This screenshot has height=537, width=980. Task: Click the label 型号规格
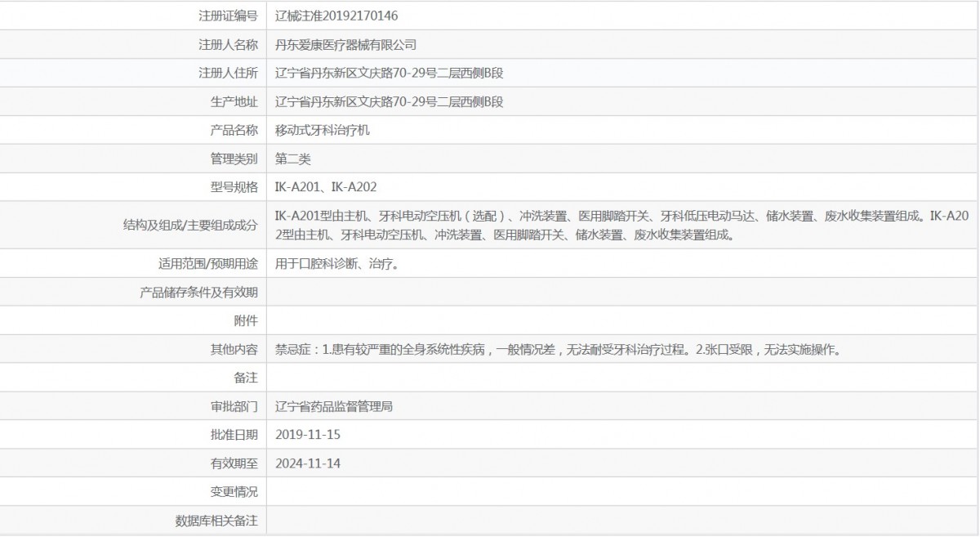(234, 187)
